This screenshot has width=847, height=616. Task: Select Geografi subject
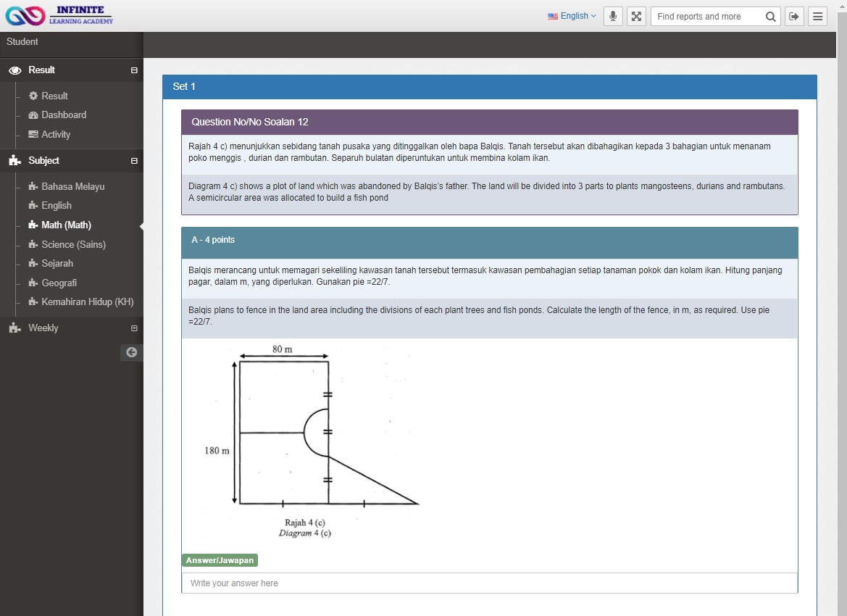click(59, 283)
